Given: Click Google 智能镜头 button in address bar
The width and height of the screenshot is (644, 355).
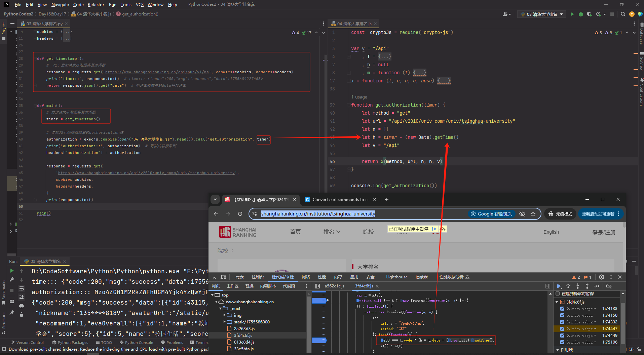Looking at the screenshot, I should pos(491,214).
